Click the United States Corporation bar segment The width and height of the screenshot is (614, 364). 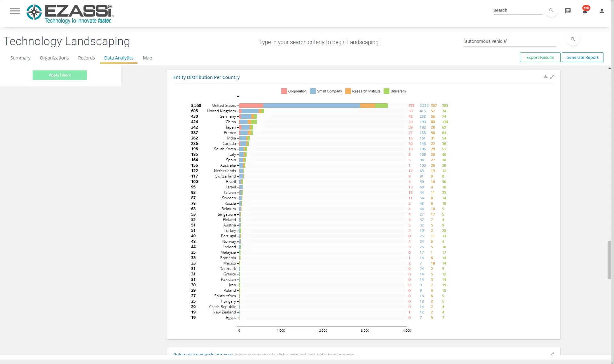[x=251, y=106]
